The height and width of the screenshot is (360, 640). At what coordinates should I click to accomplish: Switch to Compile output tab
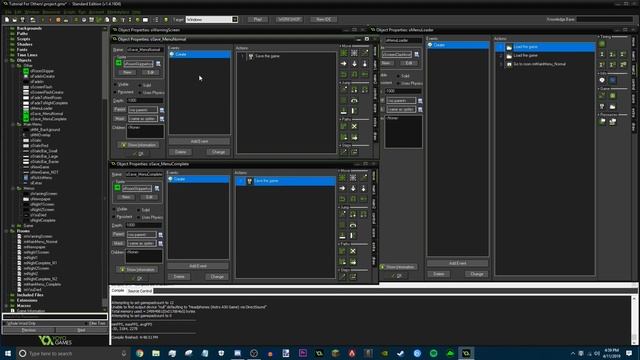point(118,291)
